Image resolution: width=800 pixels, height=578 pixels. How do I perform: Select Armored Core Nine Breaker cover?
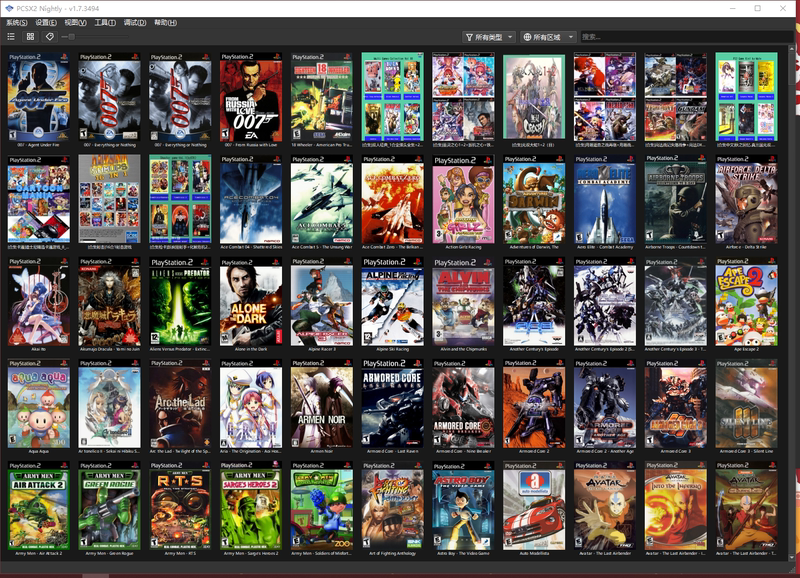(463, 404)
